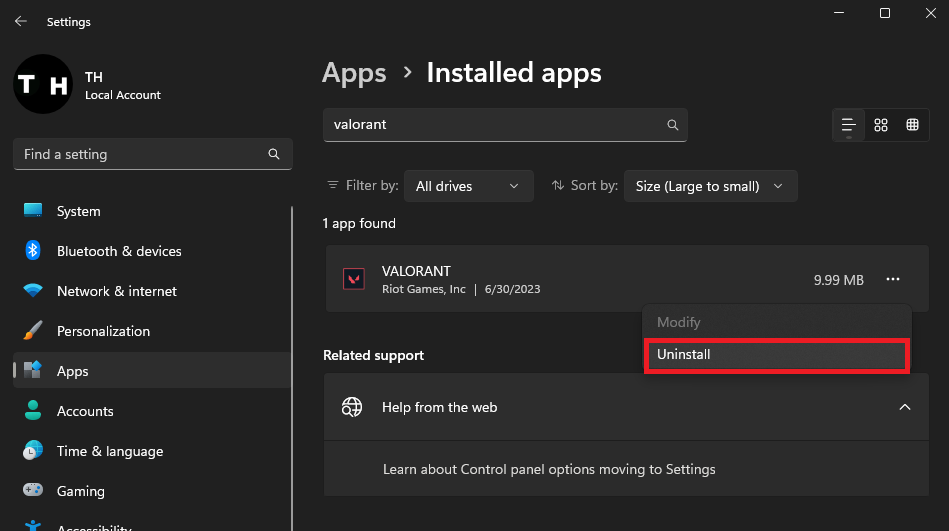This screenshot has width=949, height=531.
Task: Switch to list view layout
Action: tap(848, 125)
